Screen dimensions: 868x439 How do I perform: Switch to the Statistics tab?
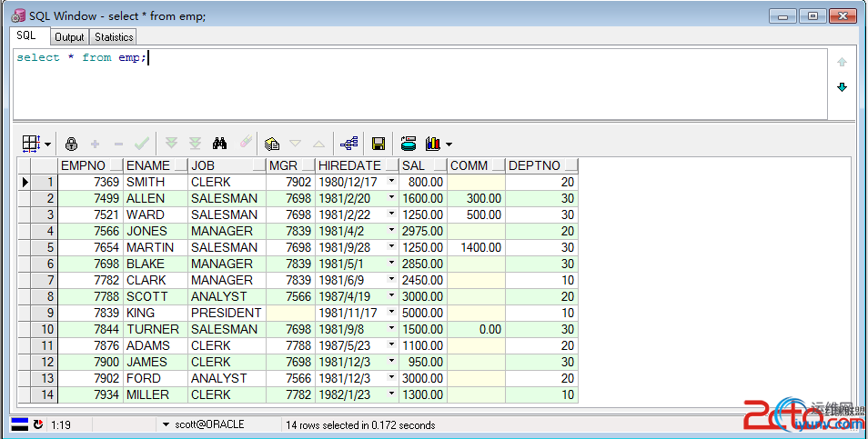(114, 37)
